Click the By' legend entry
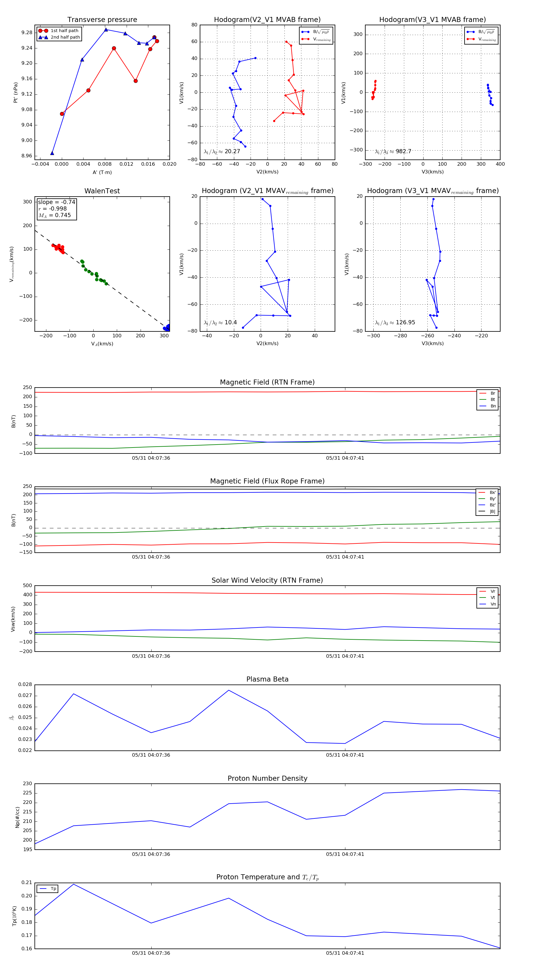 coord(488,499)
